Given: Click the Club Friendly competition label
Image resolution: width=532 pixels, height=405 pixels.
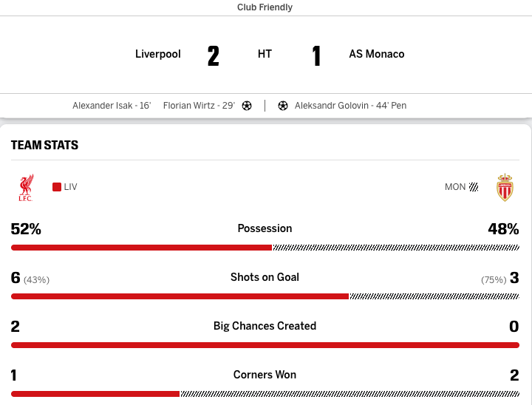Looking at the screenshot, I should coord(265,7).
